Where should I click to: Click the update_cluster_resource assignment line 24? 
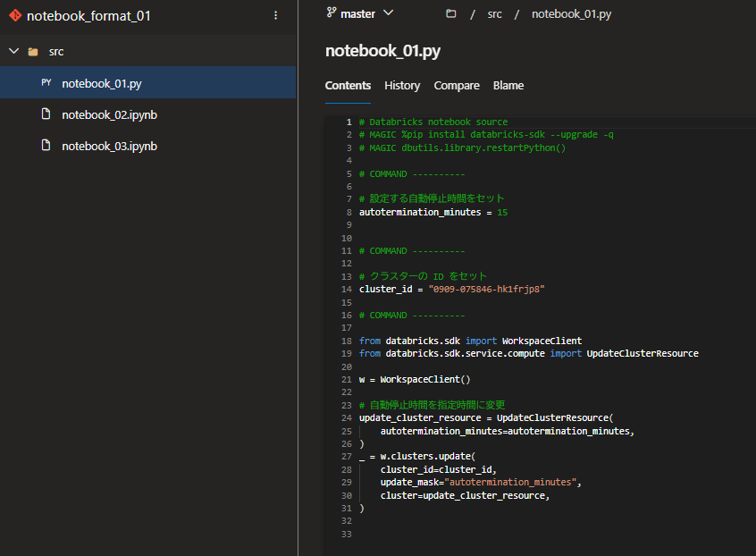point(486,418)
